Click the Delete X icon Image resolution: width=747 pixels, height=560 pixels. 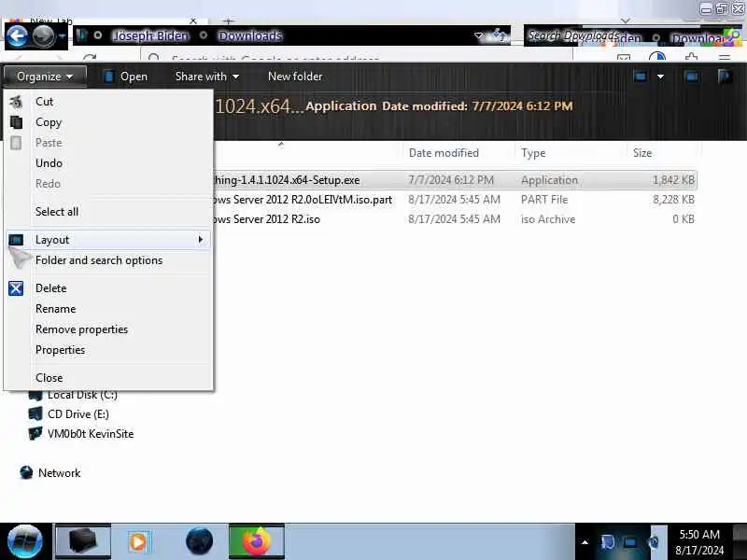pos(16,288)
